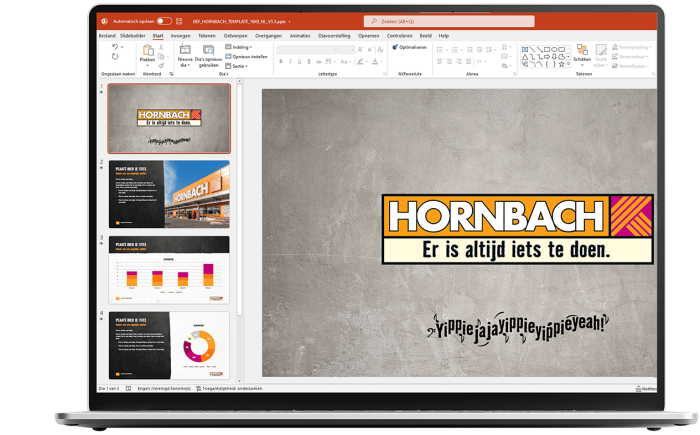This screenshot has height=435, width=700.
Task: Open the file name dropdown in title bar
Action: pos(289,21)
